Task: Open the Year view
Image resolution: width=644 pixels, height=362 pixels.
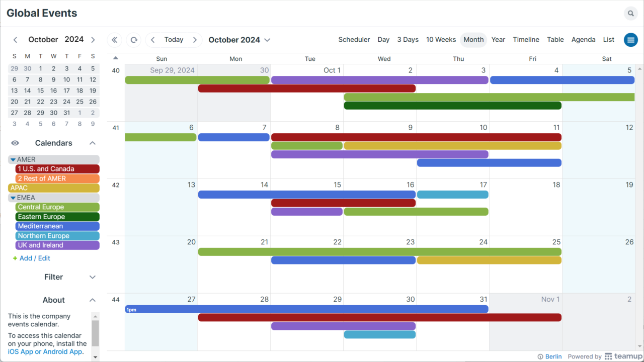Action: coord(498,39)
